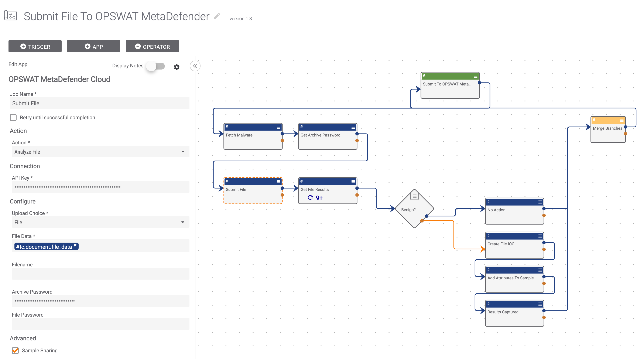Click the Job Name input field

click(x=99, y=103)
